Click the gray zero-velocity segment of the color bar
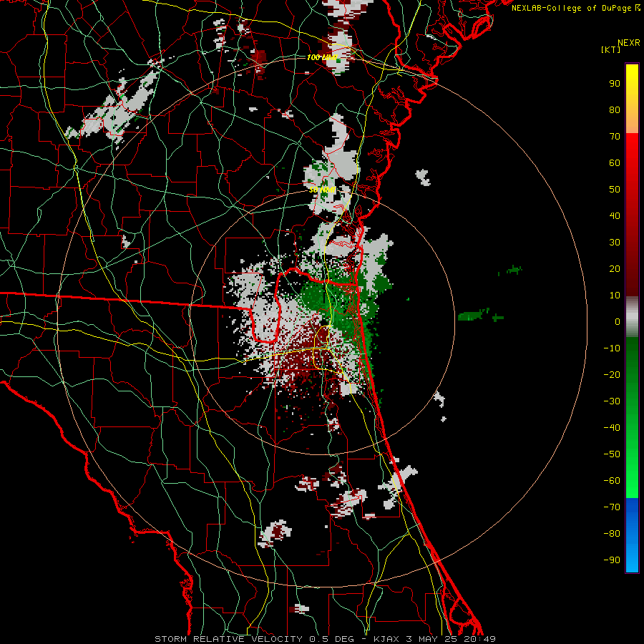Screen dimensions: 644x644 [x=632, y=317]
